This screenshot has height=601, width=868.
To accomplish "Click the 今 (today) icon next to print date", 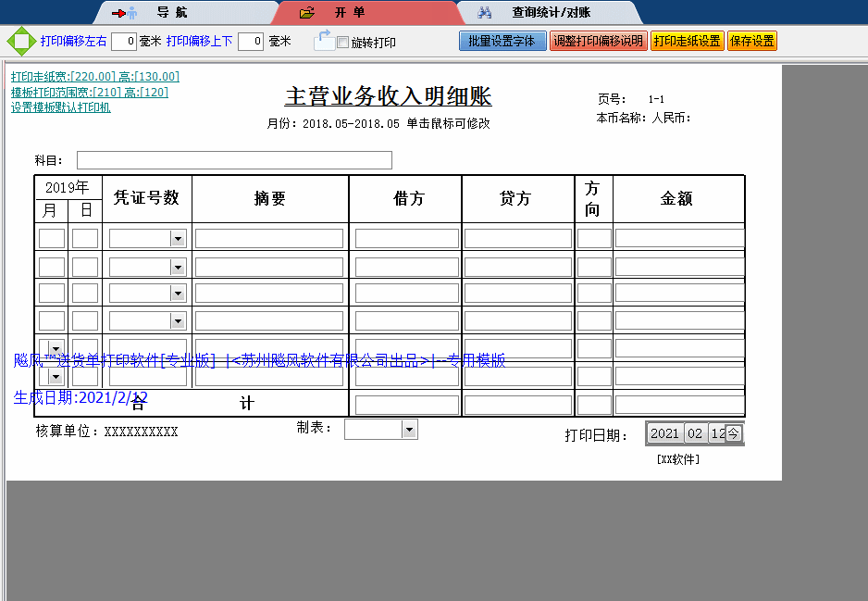I will pos(733,432).
